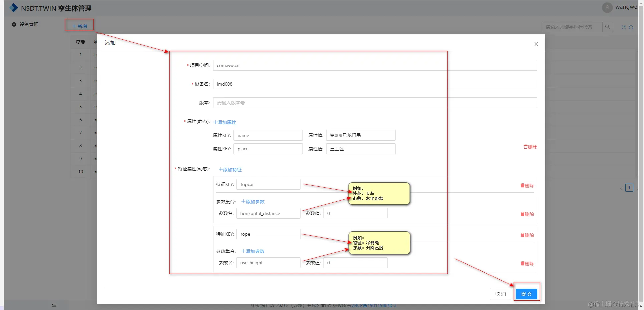The image size is (644, 310).
Task: Click 添加参数 under the rope feature
Action: point(253,251)
